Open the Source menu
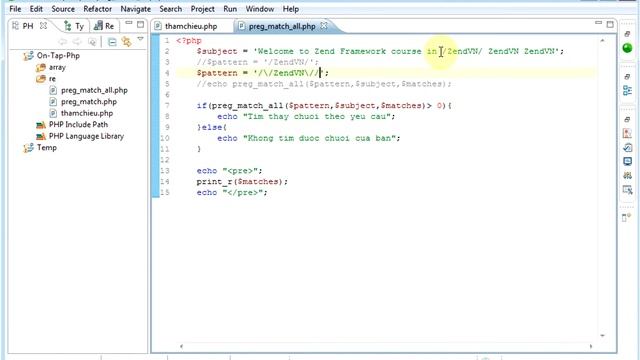Screen dimensions: 640x360 (63, 9)
